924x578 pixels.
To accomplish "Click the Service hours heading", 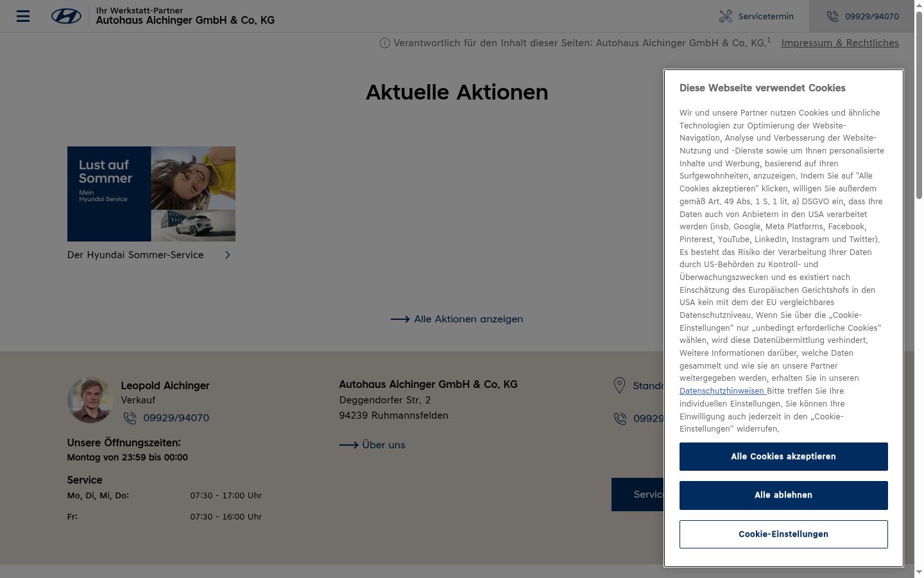I will (85, 480).
